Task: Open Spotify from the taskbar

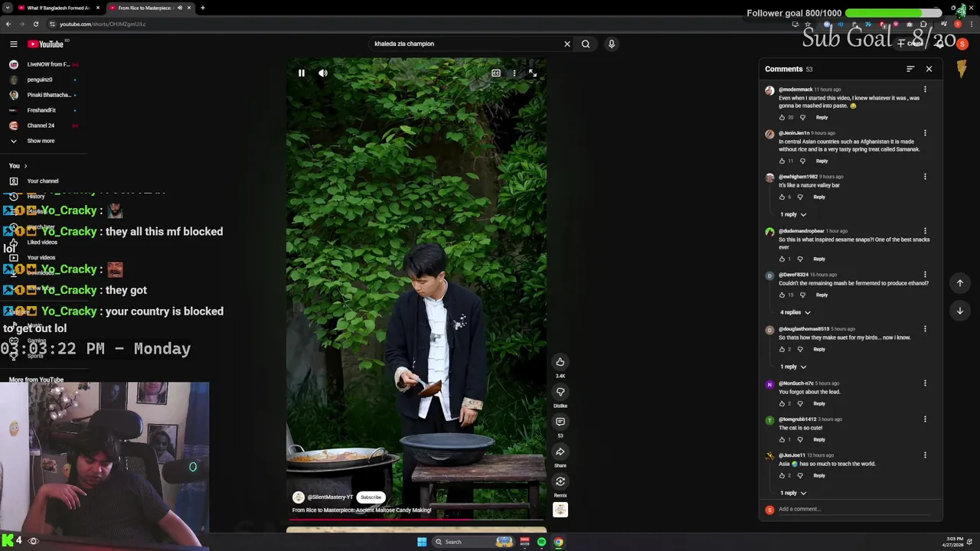Action: [541, 542]
